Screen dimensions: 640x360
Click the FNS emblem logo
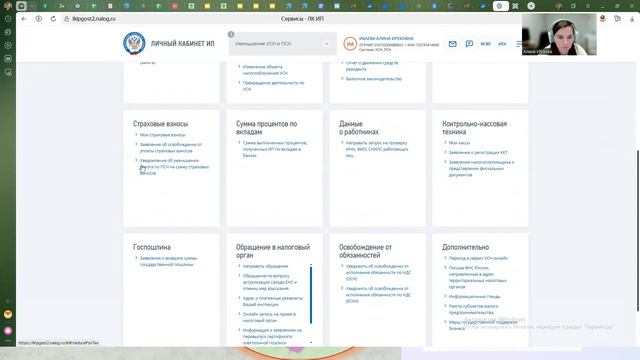(134, 43)
